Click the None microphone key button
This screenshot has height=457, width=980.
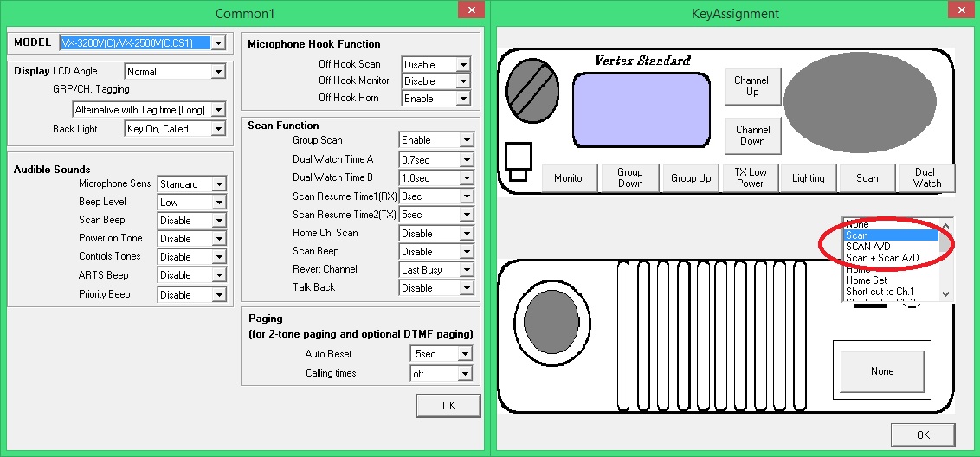(x=882, y=371)
